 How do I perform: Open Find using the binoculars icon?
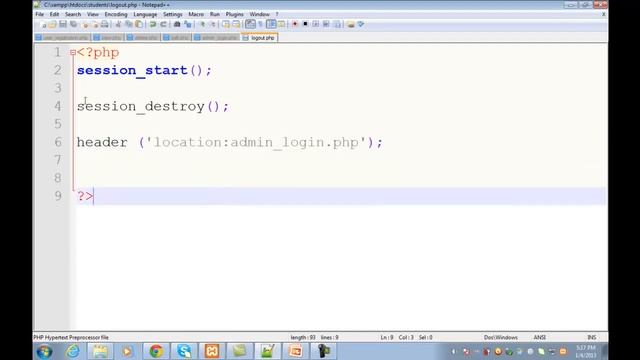tap(177, 24)
